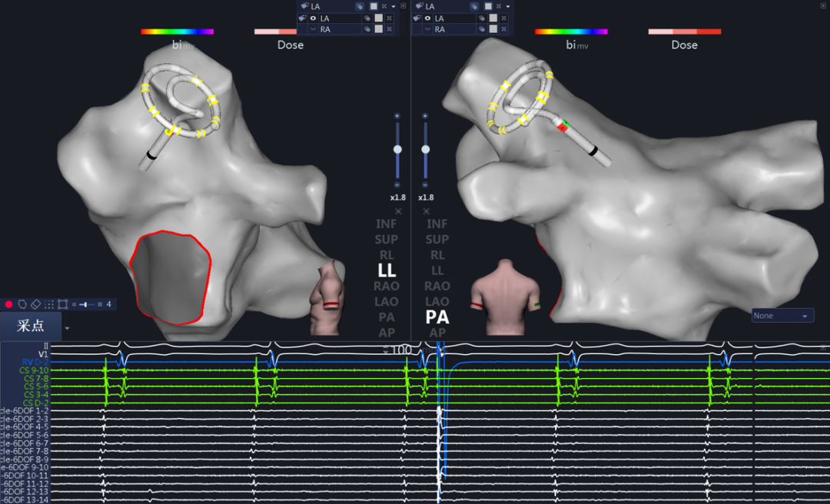Select LAO orientation in the left view

[387, 302]
